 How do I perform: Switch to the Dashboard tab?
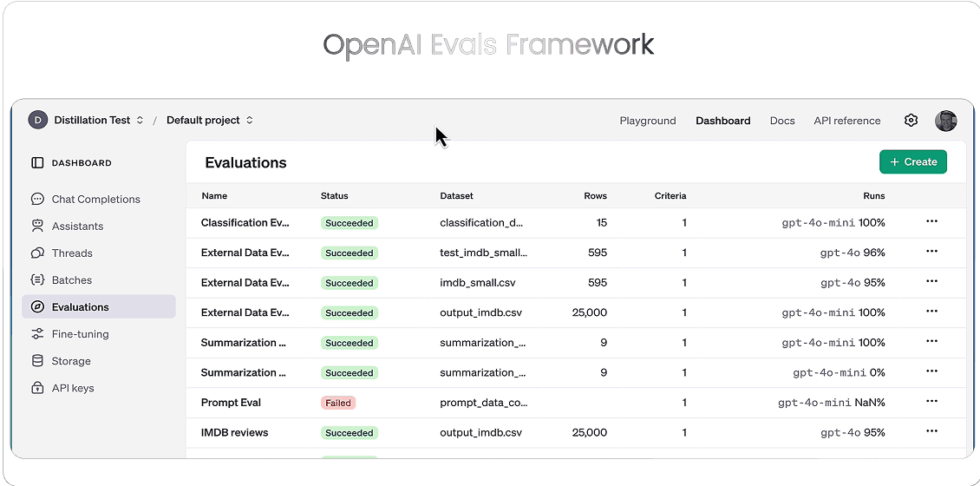tap(723, 121)
